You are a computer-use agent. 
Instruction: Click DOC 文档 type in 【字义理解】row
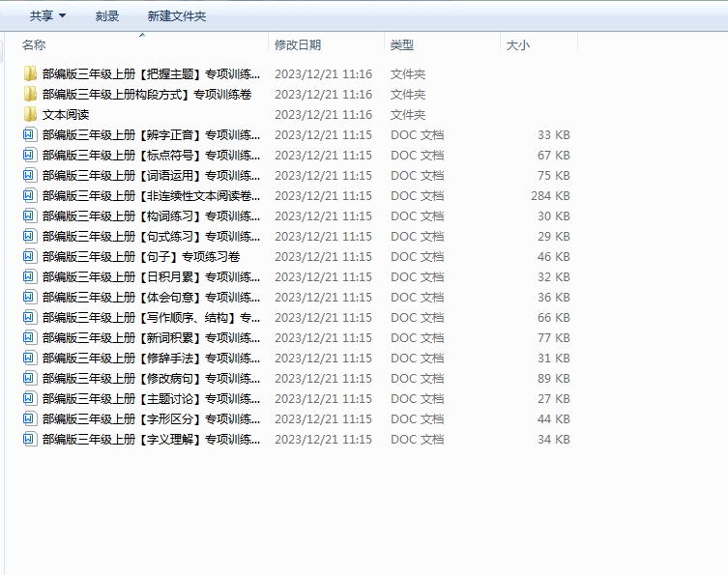click(417, 439)
